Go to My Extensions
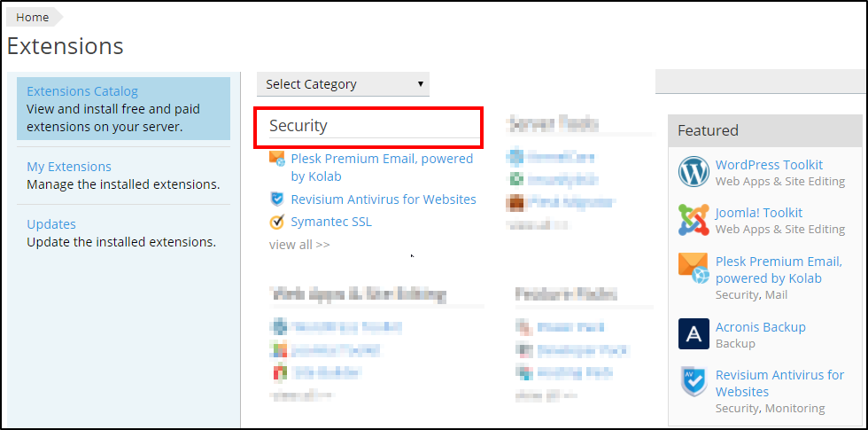 click(69, 167)
